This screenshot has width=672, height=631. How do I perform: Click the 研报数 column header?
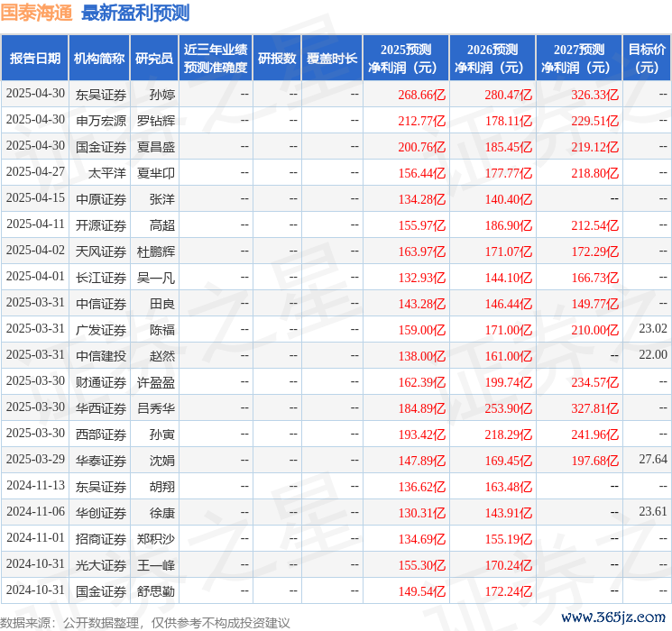[x=277, y=58]
